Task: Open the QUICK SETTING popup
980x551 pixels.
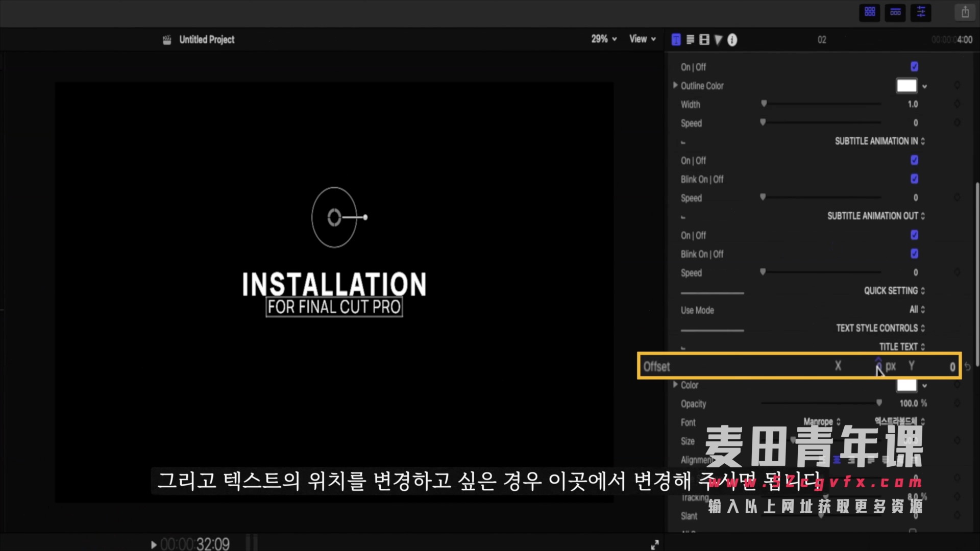Action: tap(894, 291)
